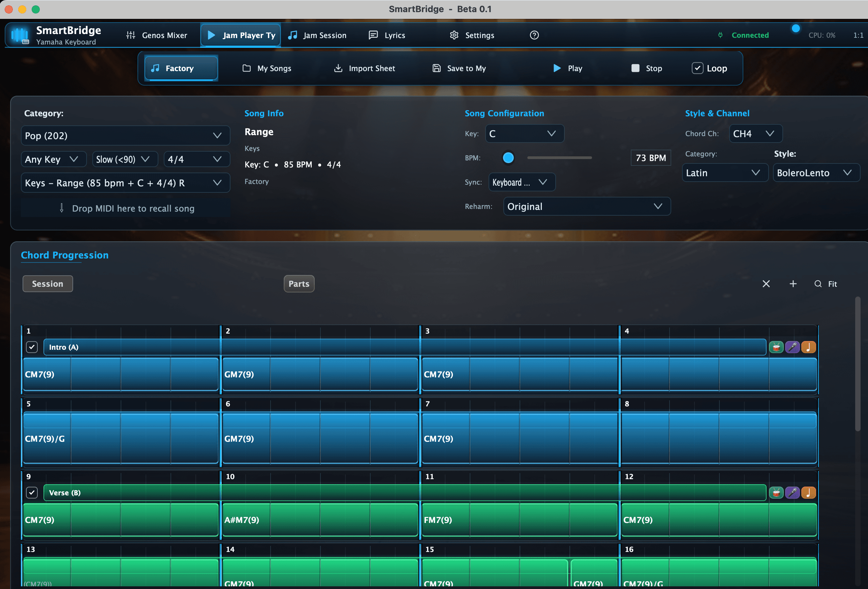
Task: Click the X icon in Chord Progression toolbar
Action: [x=766, y=284]
